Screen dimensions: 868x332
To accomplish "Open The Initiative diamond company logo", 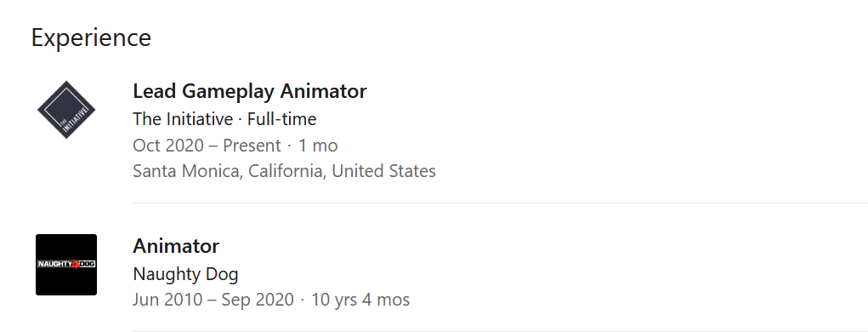I will 66,110.
